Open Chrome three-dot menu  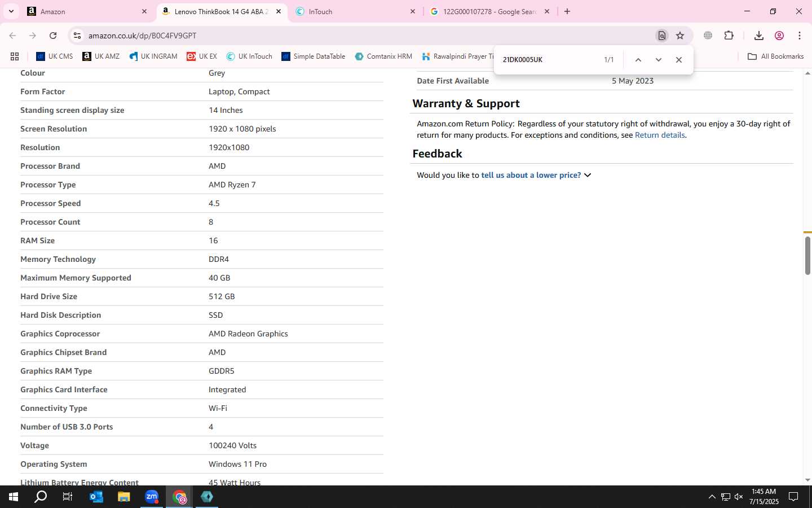click(x=800, y=36)
